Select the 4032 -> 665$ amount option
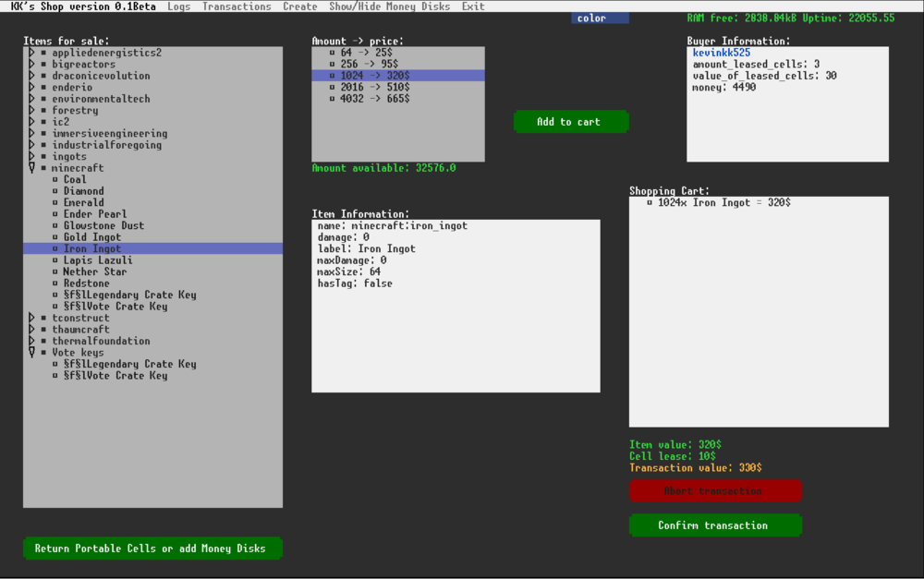The image size is (924, 579). point(374,99)
